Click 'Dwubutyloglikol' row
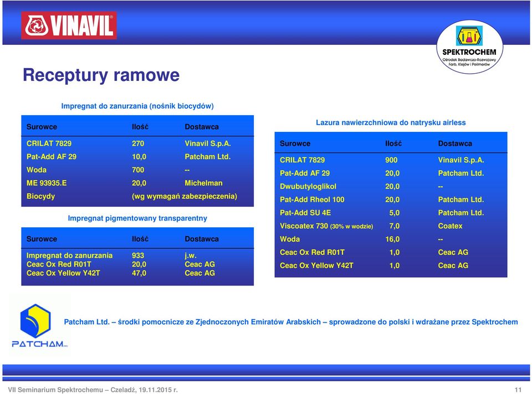Viewport: 532px width, 394px height. (308, 186)
